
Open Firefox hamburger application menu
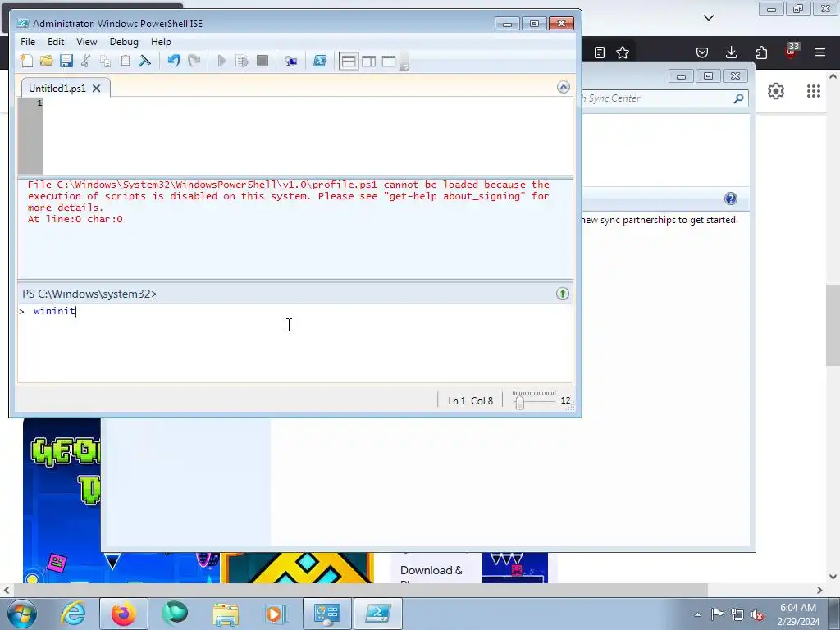(x=820, y=52)
